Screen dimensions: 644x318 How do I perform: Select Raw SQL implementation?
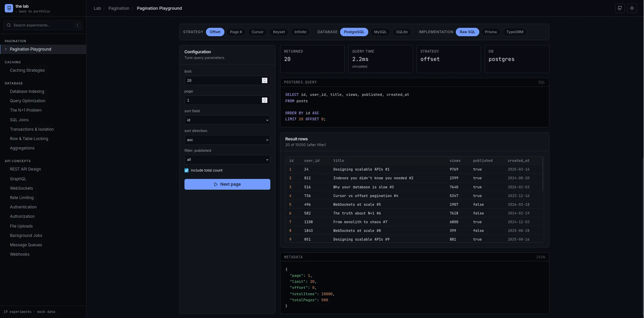[467, 32]
